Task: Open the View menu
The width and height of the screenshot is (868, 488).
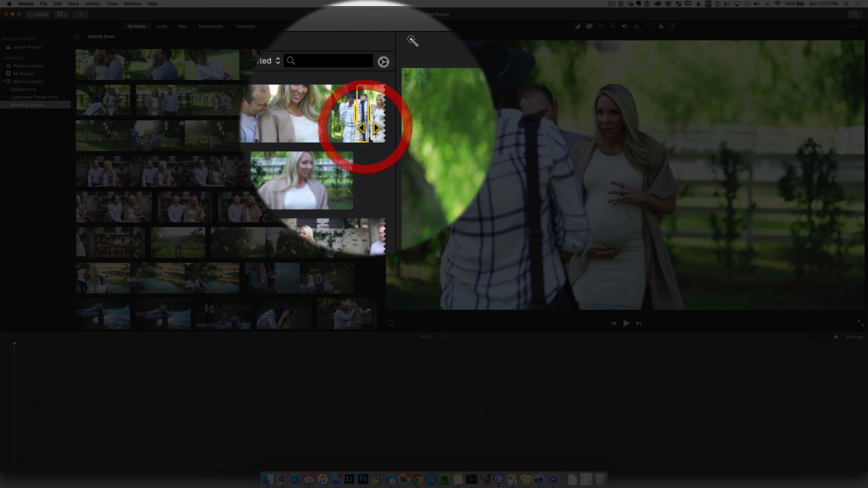Action: [x=112, y=4]
